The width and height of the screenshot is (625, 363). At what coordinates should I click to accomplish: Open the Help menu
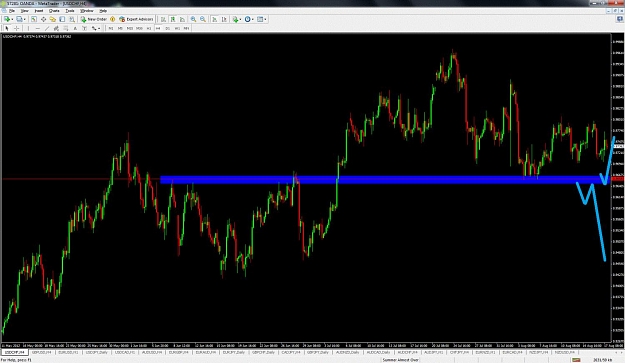click(103, 11)
